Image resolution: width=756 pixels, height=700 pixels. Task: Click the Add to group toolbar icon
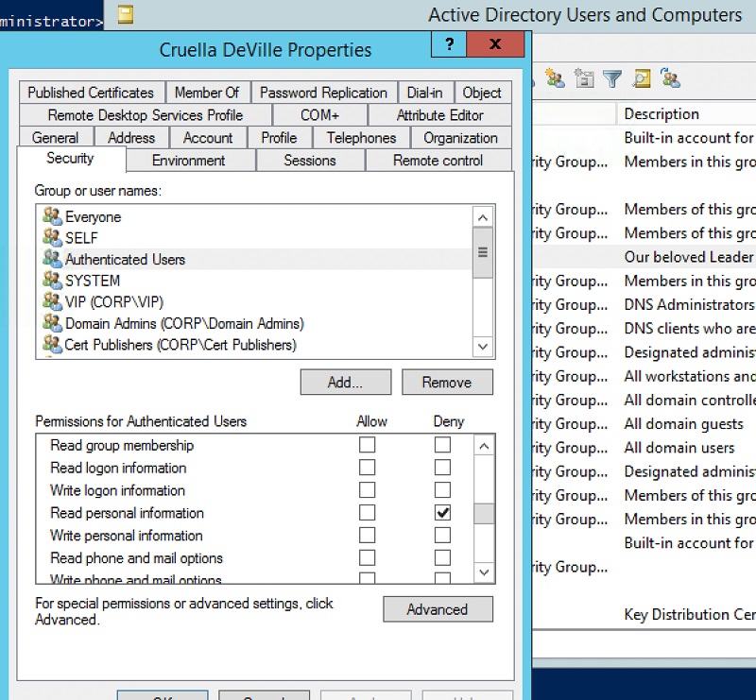click(671, 79)
